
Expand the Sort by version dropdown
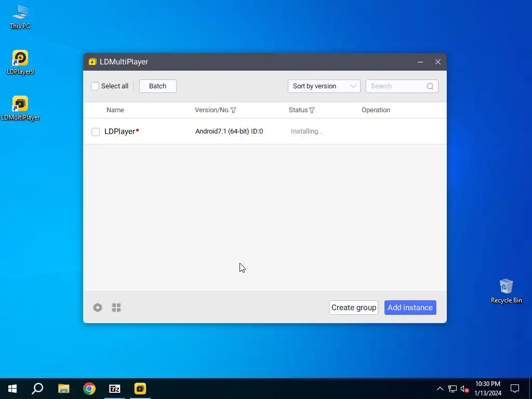pyautogui.click(x=324, y=86)
